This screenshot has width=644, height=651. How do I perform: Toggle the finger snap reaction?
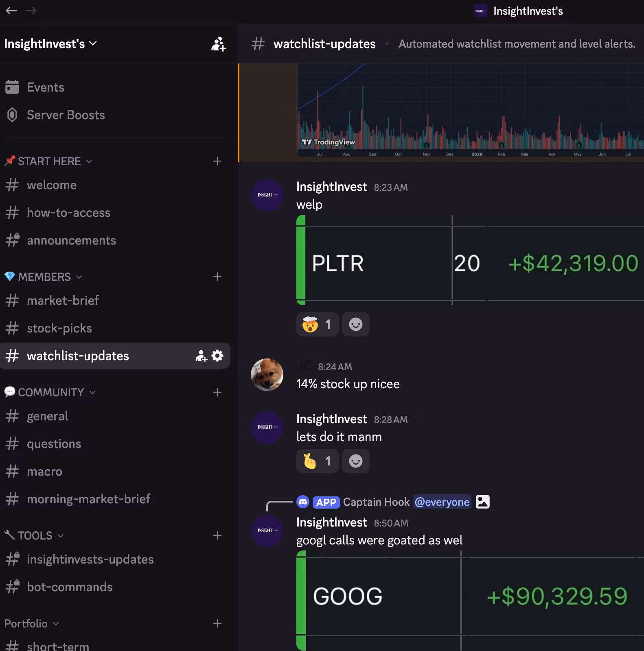click(318, 461)
